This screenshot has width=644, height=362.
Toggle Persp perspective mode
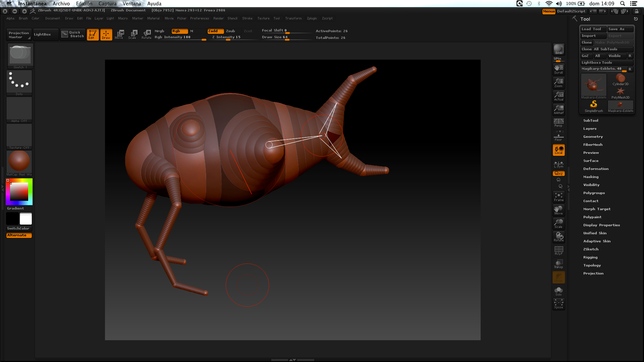click(x=558, y=123)
